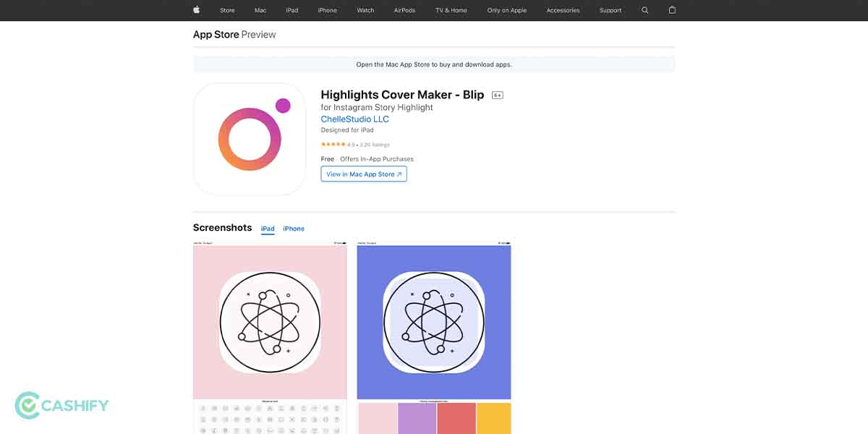Open the ChelleStudio LLC developer link
This screenshot has height=434, width=868.
pos(355,119)
